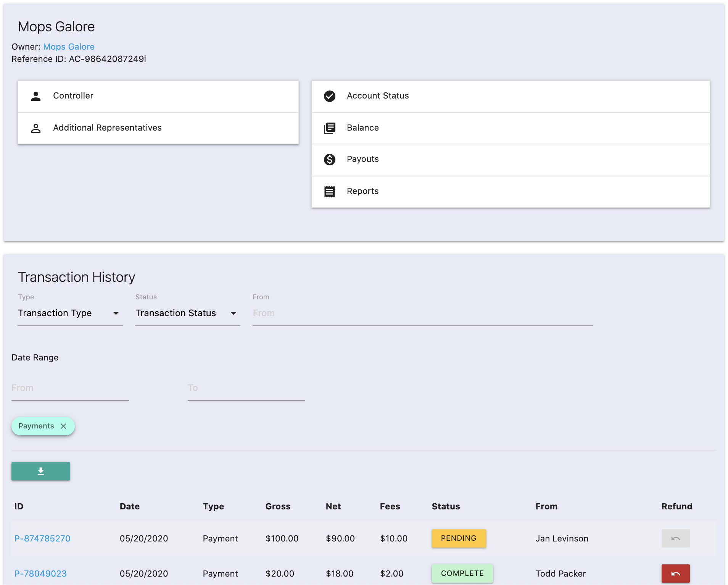Screen dimensions: 728x585
Task: Open the Account Status row
Action: [x=511, y=96]
